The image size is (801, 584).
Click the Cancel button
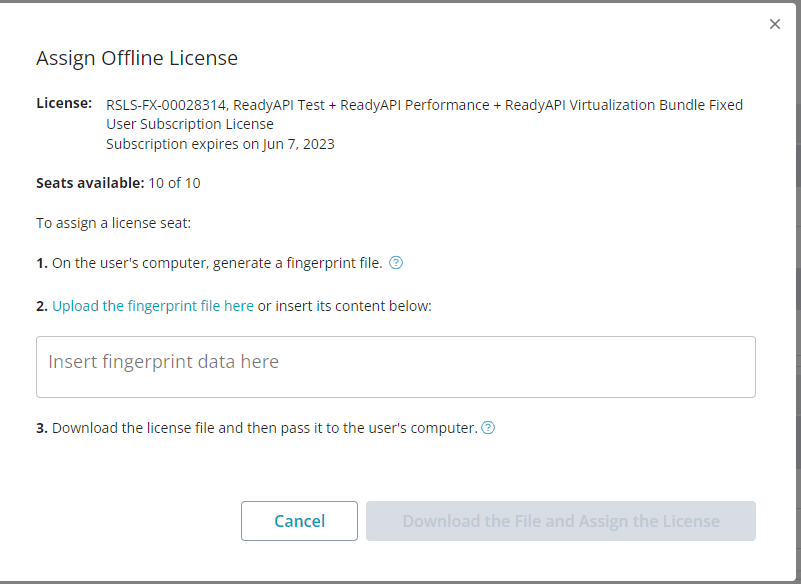tap(299, 521)
